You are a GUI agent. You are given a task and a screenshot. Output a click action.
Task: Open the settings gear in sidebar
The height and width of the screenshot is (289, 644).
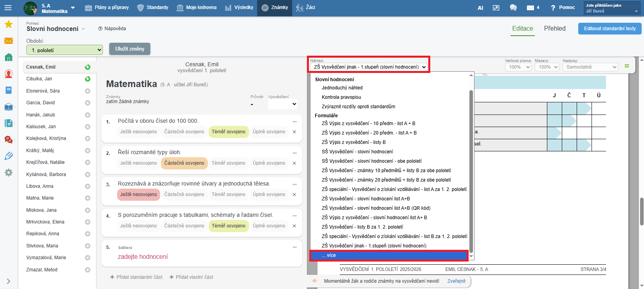click(x=9, y=173)
